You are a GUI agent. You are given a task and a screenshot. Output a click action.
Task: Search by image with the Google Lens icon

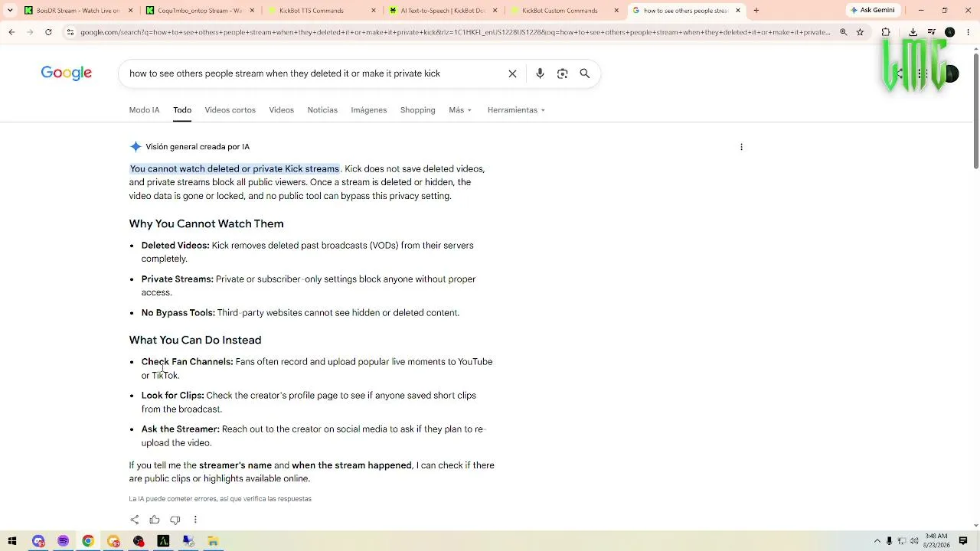tap(562, 73)
